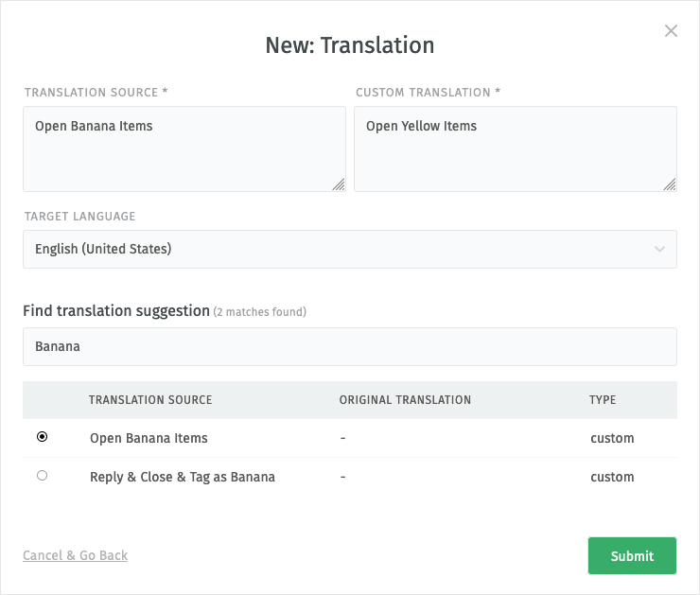Click the Original Translation column header

pyautogui.click(x=405, y=400)
